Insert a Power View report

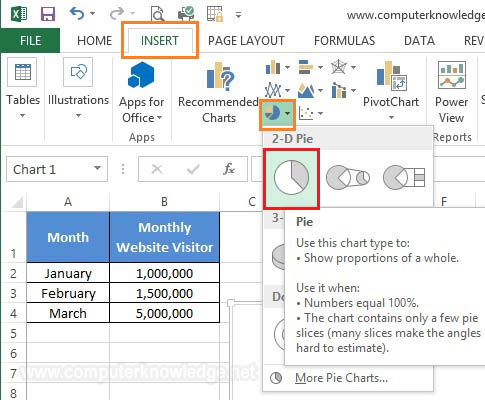451,93
